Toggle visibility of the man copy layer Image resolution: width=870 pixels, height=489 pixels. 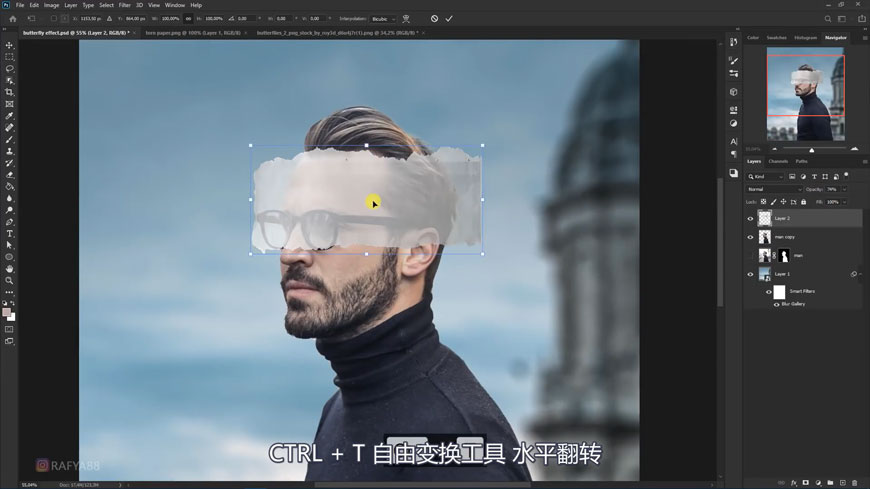click(750, 237)
